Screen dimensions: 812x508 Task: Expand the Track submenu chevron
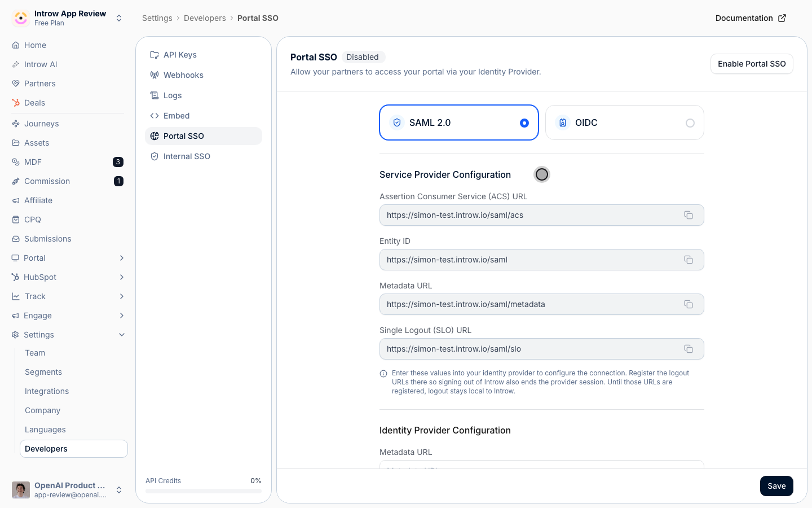point(122,296)
